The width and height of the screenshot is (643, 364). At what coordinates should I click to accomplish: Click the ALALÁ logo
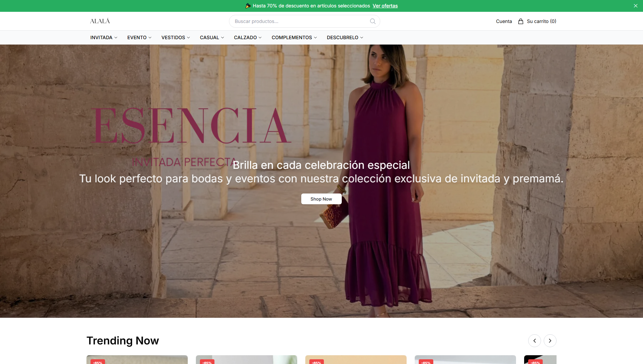[x=100, y=21]
